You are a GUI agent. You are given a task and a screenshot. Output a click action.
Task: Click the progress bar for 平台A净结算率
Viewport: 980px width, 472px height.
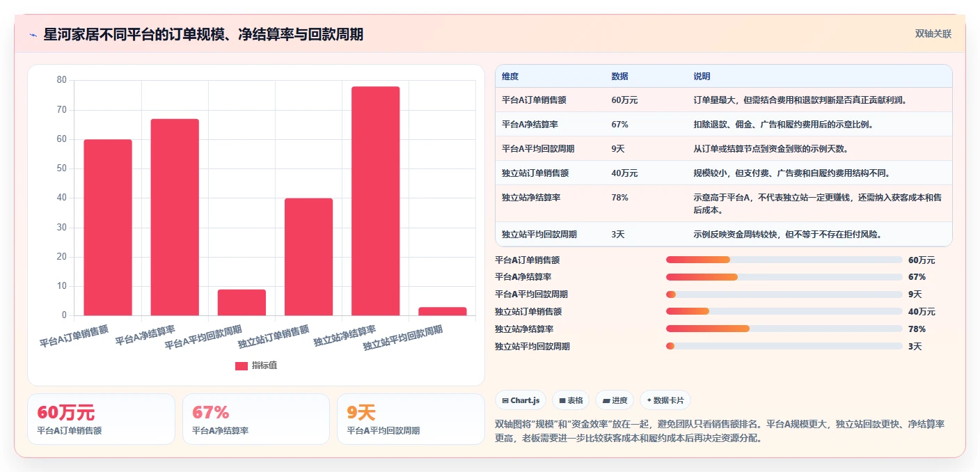click(784, 277)
